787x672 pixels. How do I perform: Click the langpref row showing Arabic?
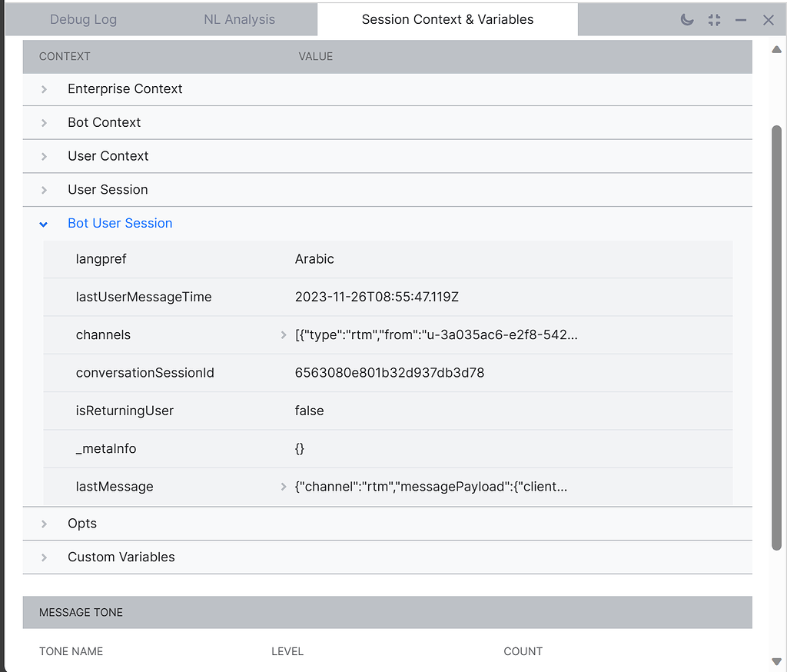coord(314,259)
